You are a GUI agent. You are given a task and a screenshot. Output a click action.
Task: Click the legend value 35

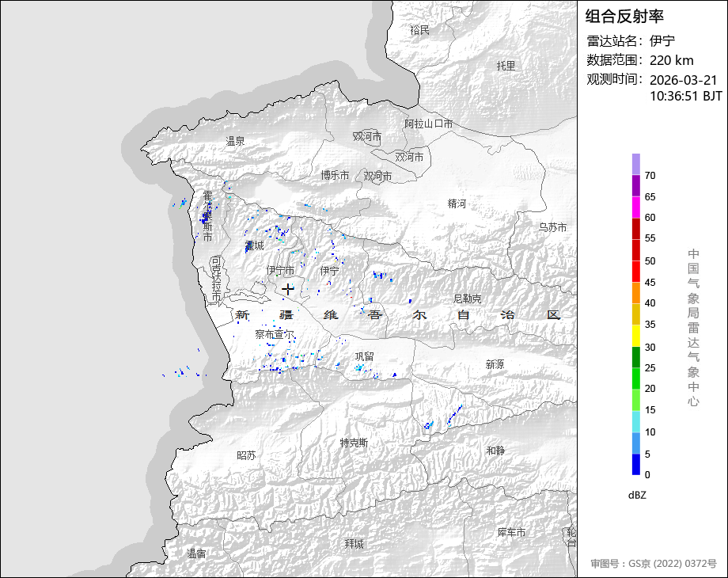pyautogui.click(x=650, y=325)
